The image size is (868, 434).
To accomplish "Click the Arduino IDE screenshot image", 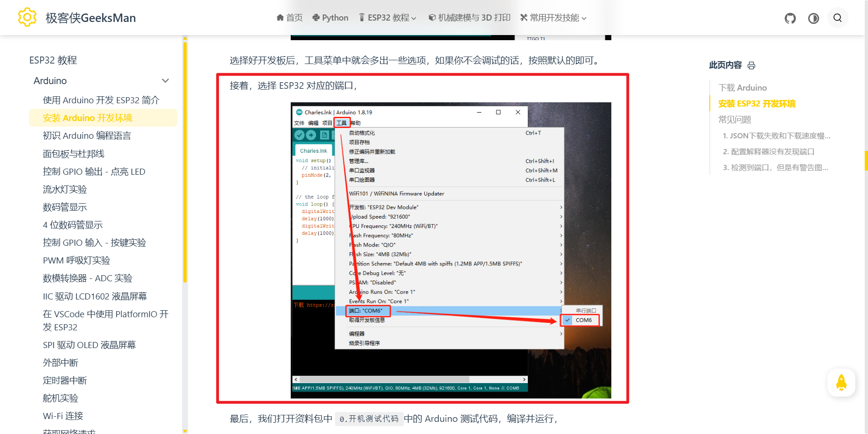I will point(451,250).
